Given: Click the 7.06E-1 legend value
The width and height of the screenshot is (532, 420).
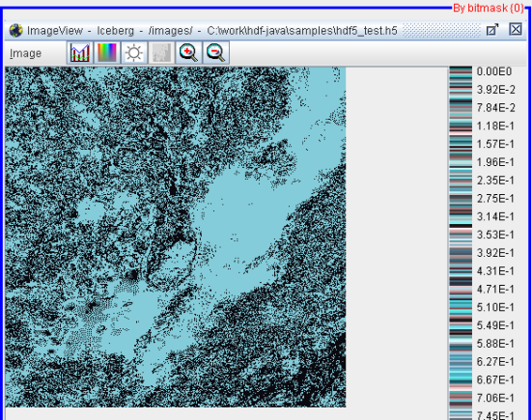Looking at the screenshot, I should 495,398.
